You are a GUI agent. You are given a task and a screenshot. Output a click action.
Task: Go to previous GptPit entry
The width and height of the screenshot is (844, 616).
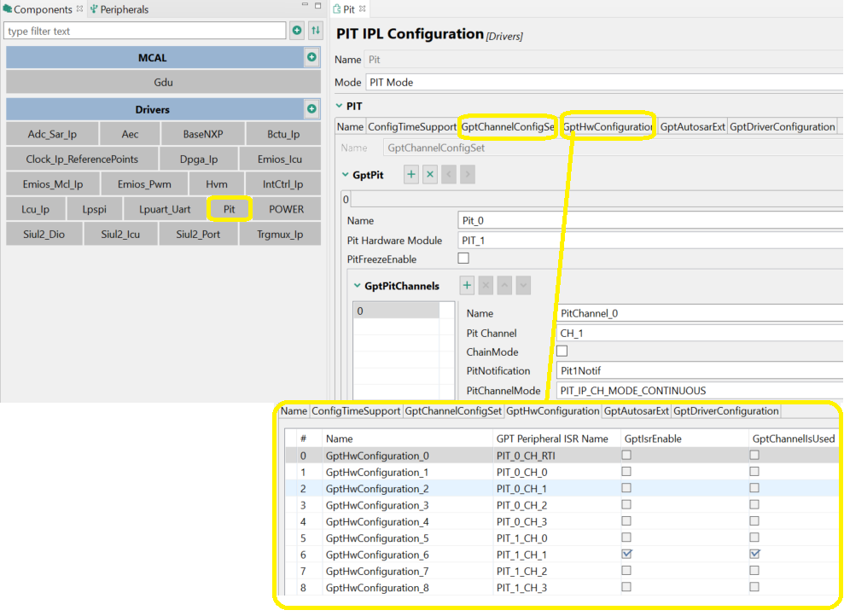pyautogui.click(x=449, y=174)
